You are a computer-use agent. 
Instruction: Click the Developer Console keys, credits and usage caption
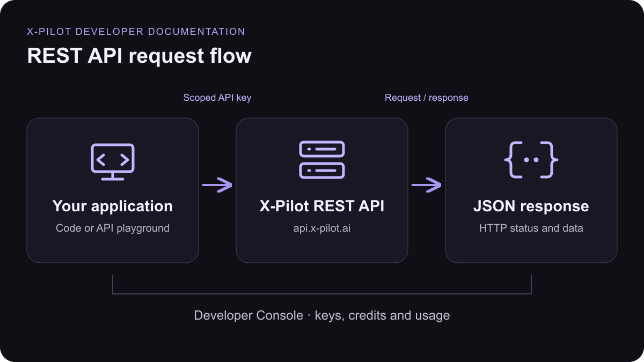(322, 315)
